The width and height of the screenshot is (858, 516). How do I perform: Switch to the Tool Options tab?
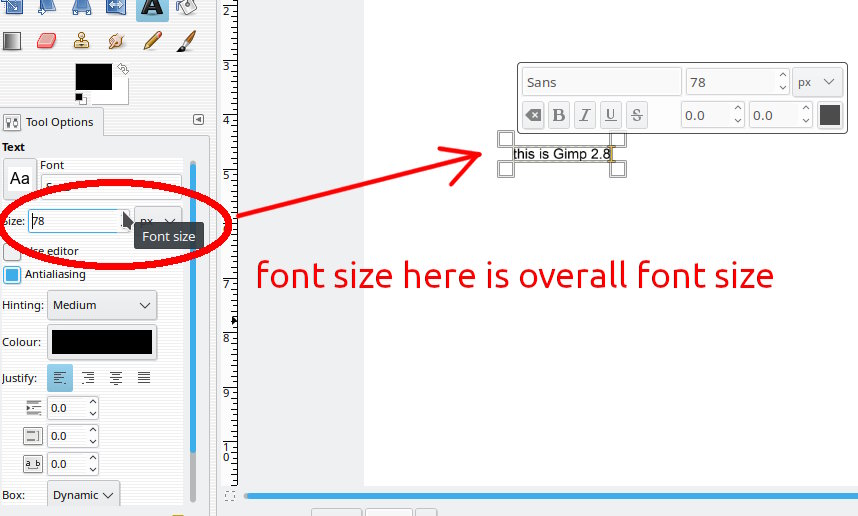51,122
